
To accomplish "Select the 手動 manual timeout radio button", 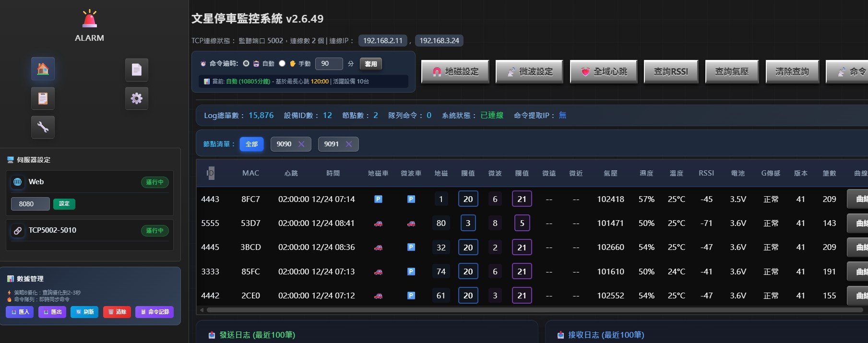I will pos(282,63).
